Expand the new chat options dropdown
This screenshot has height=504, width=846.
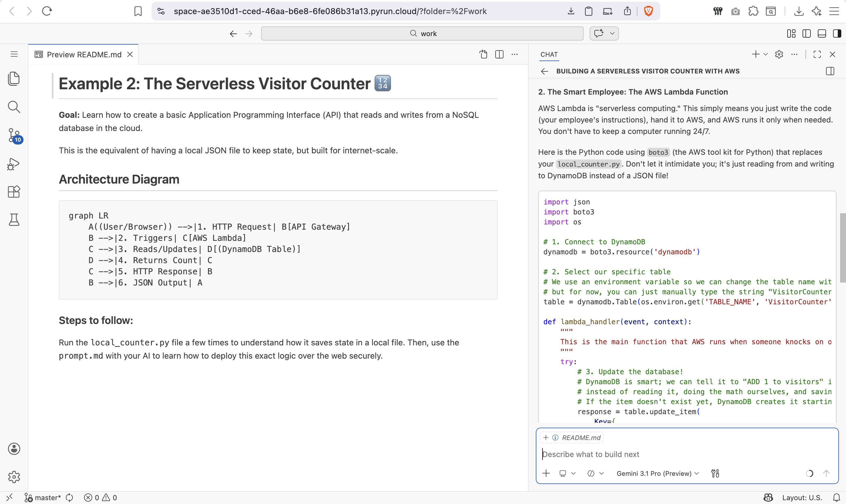pyautogui.click(x=766, y=54)
